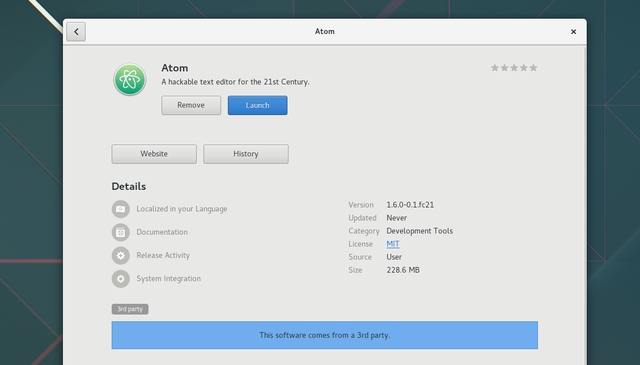Screen dimensions: 640x365
Task: Click the Atom heading beside the logo
Action: pyautogui.click(x=175, y=68)
